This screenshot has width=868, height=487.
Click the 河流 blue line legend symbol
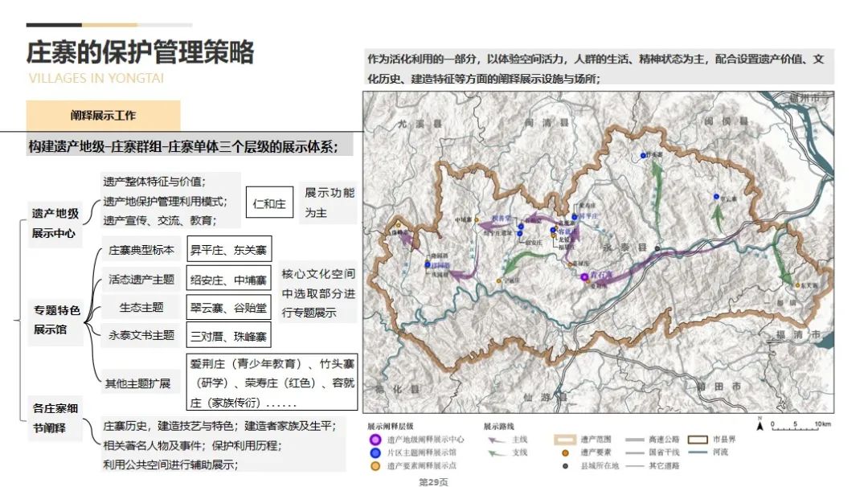click(x=698, y=452)
